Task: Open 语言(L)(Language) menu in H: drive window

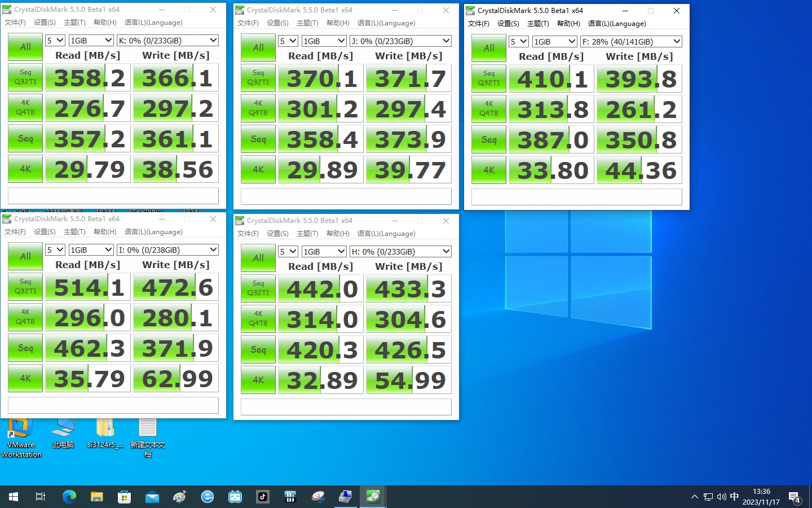Action: click(x=386, y=234)
